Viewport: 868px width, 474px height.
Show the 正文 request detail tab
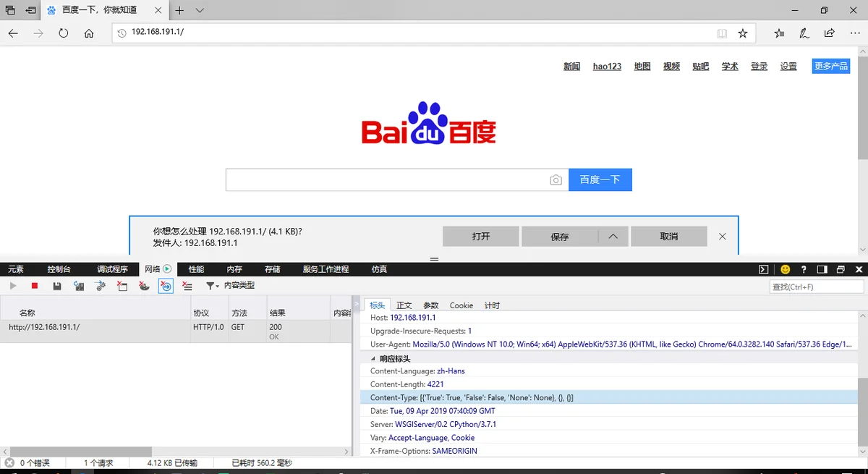tap(404, 305)
